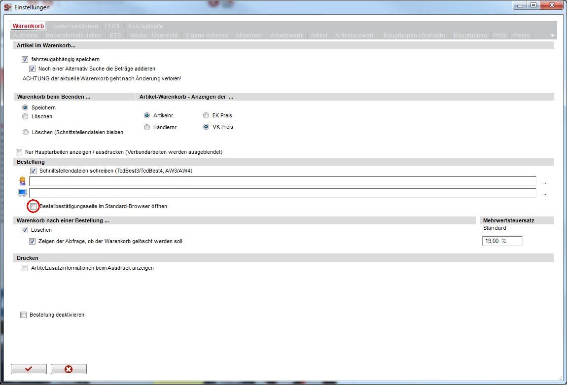Image resolution: width=567 pixels, height=392 pixels.
Task: Click the first interface path input field
Action: (x=283, y=181)
